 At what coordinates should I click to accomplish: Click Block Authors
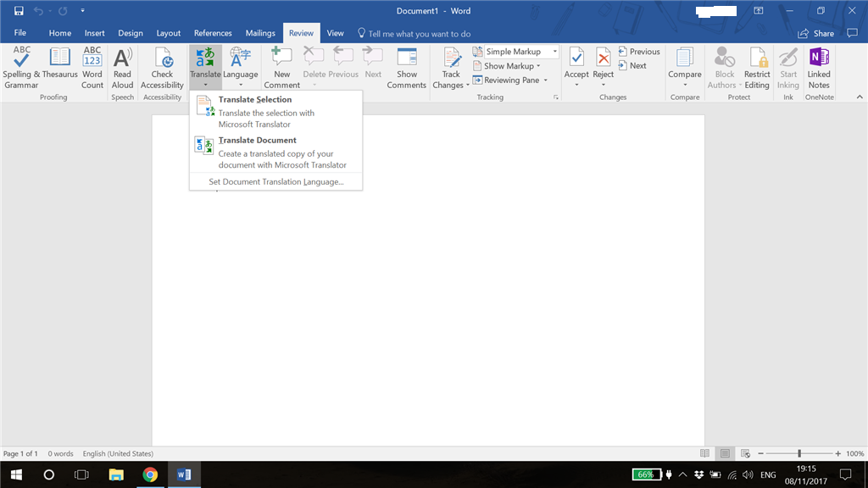click(724, 68)
